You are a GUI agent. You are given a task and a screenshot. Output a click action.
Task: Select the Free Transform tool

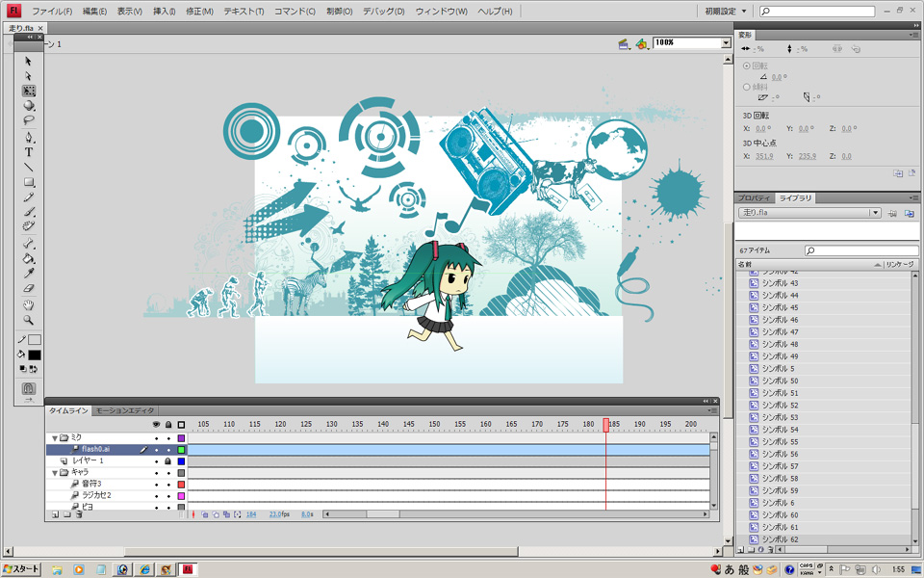pyautogui.click(x=29, y=91)
